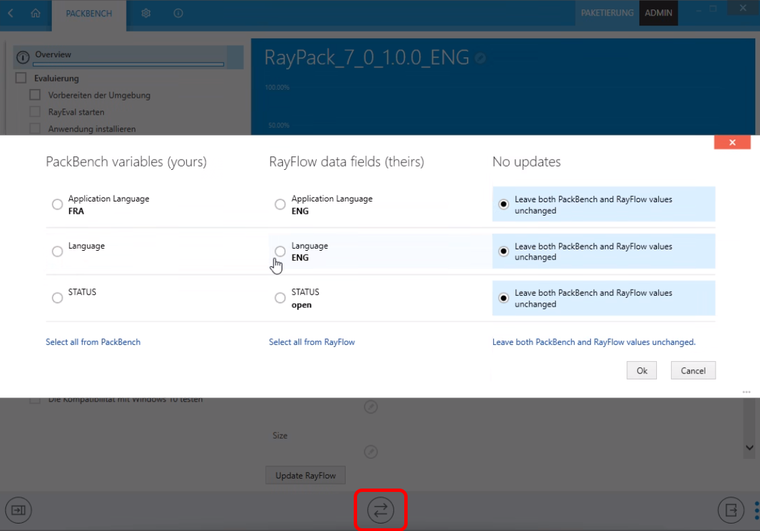Open the ADMIN user menu

[658, 13]
